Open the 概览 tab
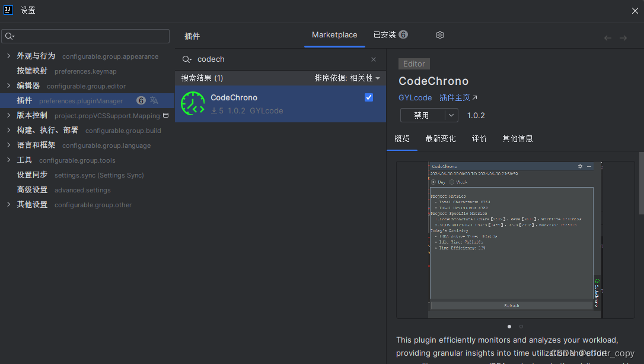This screenshot has height=364, width=644. click(x=402, y=138)
